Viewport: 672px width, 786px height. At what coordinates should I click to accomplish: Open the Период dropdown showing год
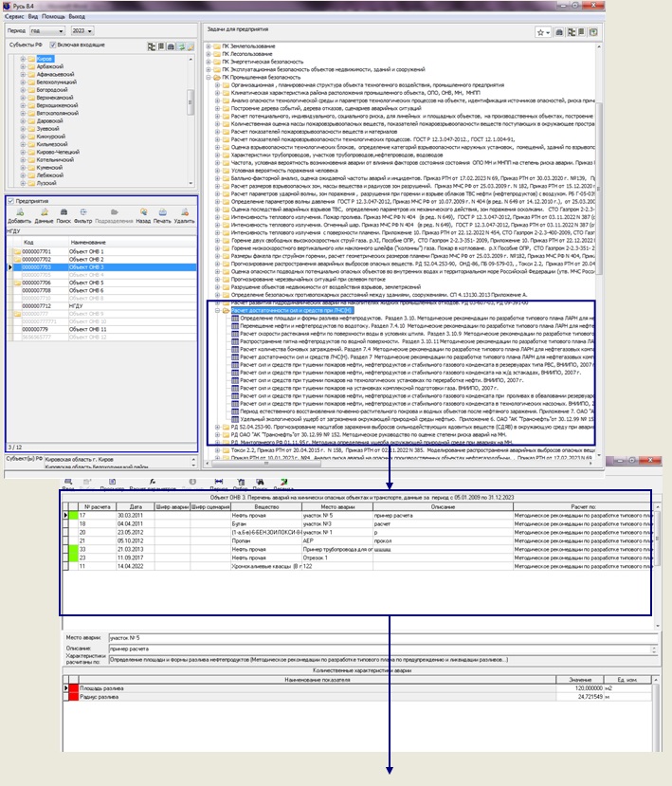(49, 30)
